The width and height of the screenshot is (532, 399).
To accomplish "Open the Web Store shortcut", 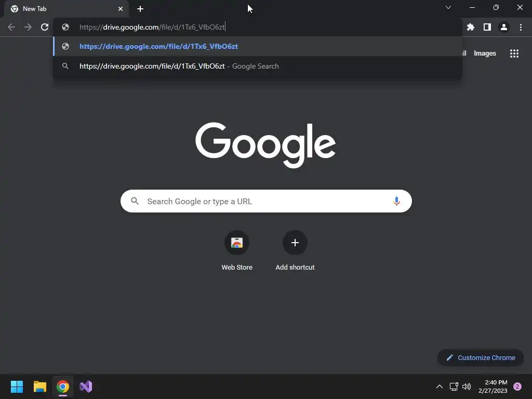I will tap(237, 250).
